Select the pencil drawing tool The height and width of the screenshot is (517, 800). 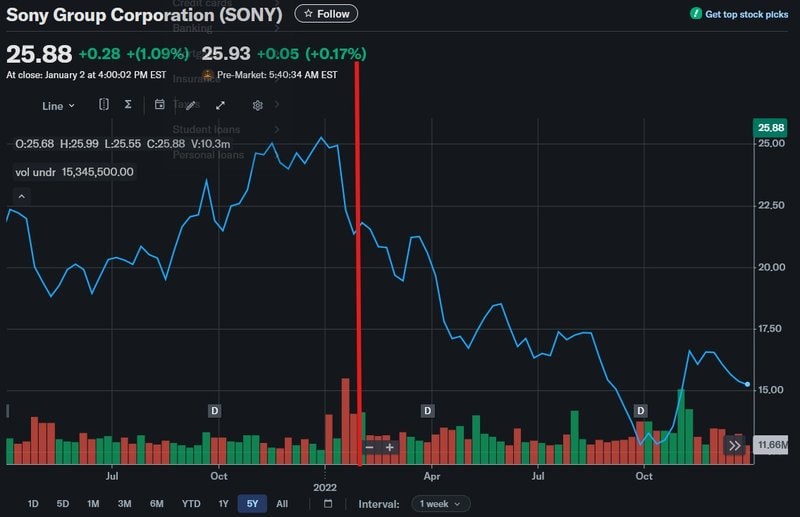tap(190, 105)
